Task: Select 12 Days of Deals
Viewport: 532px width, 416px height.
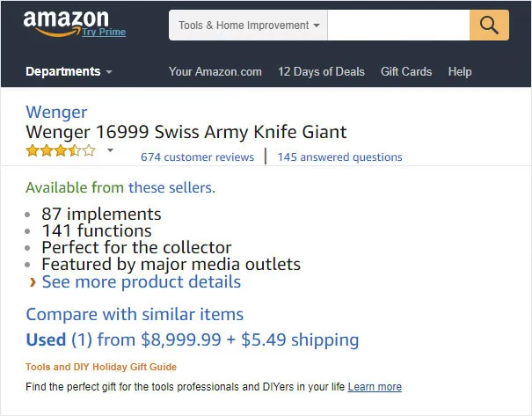Action: [321, 71]
